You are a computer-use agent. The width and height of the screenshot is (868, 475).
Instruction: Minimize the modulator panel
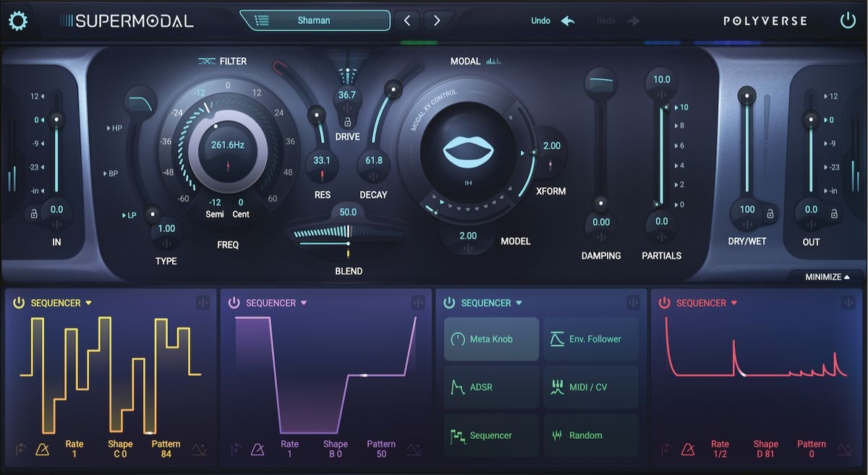[827, 277]
